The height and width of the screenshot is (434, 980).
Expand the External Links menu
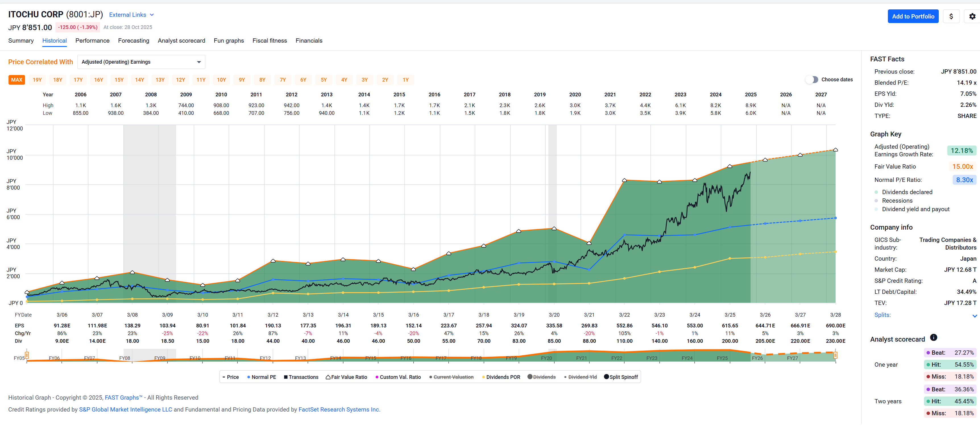click(131, 15)
